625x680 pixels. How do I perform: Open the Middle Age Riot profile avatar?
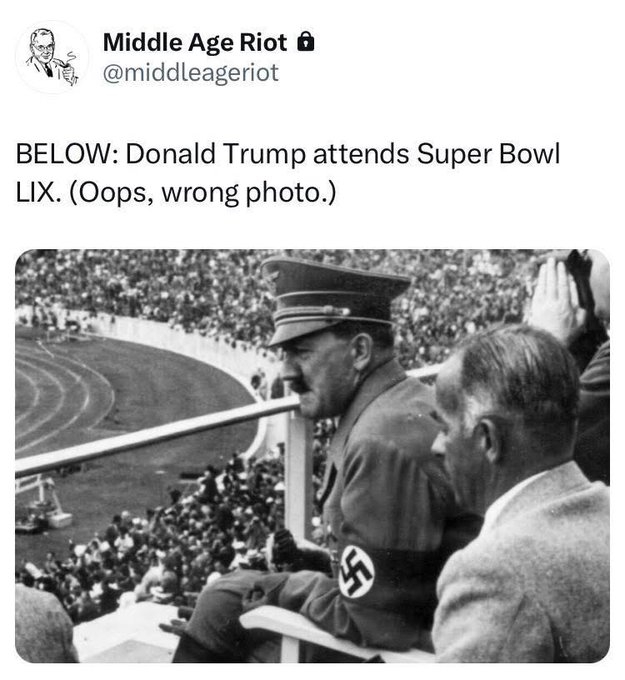[x=52, y=57]
